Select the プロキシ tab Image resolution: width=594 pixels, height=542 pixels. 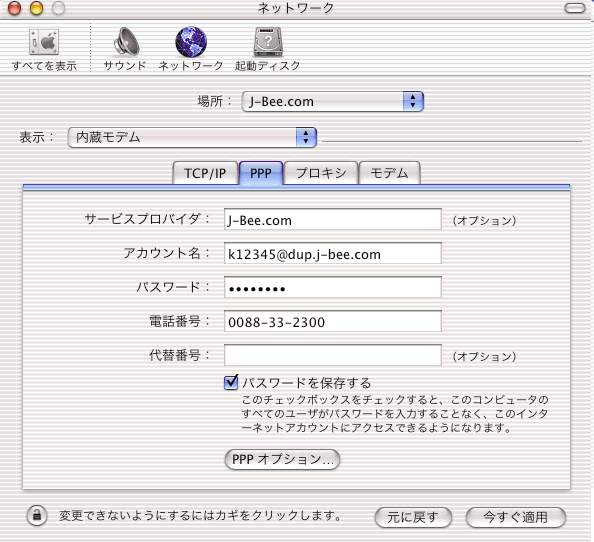[x=321, y=173]
